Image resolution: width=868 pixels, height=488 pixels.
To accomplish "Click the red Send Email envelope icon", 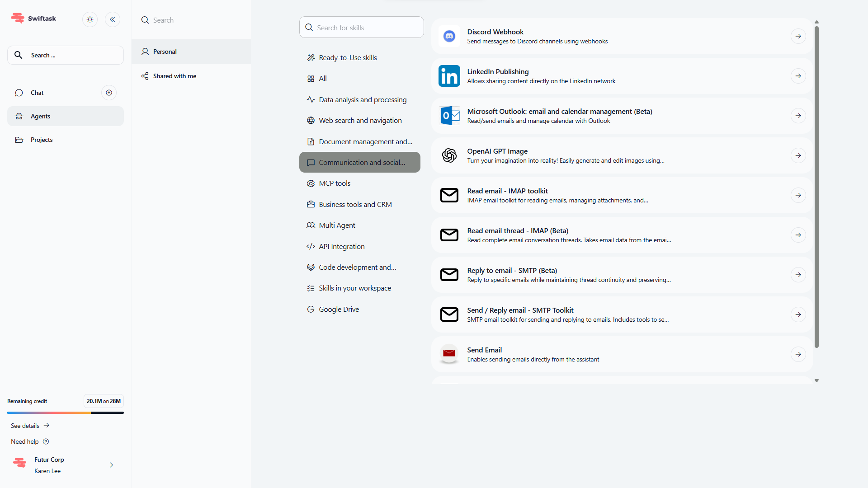I will [449, 354].
